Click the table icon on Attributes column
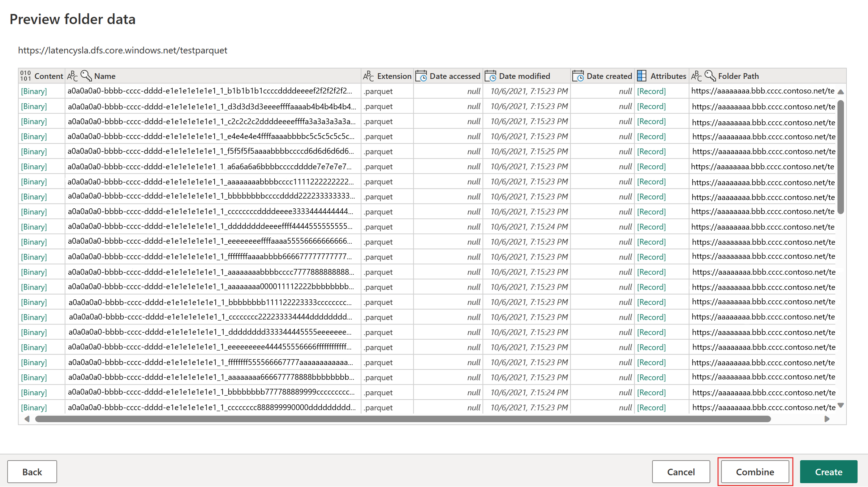Viewport: 868px width, 487px height. 642,76
